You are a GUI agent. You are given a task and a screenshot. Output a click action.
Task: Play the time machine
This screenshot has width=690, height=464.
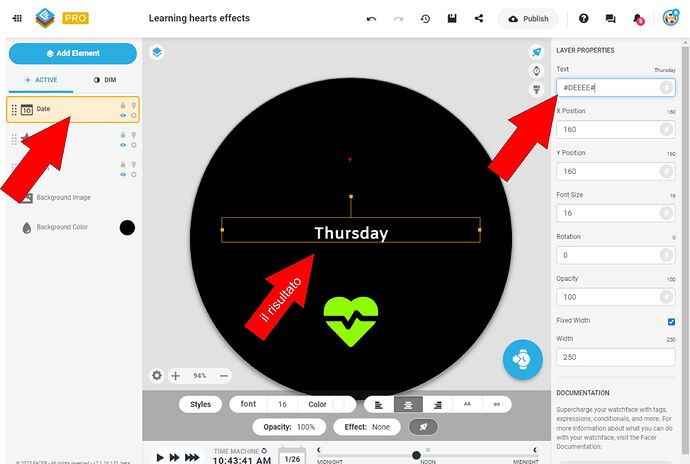point(160,457)
